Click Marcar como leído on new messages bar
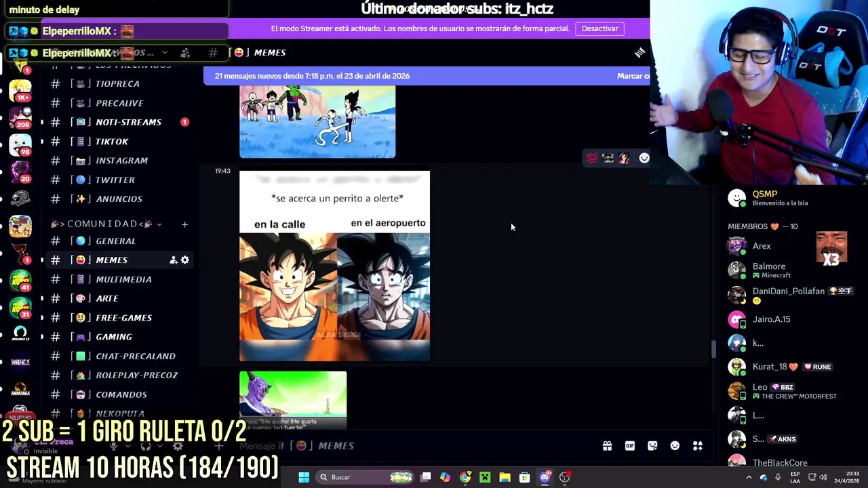The width and height of the screenshot is (868, 488). click(x=633, y=76)
